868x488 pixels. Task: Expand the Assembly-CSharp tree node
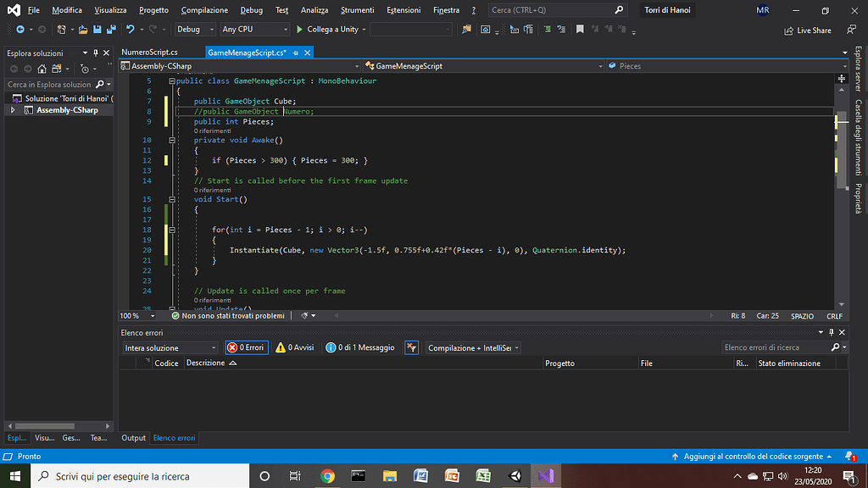[13, 110]
